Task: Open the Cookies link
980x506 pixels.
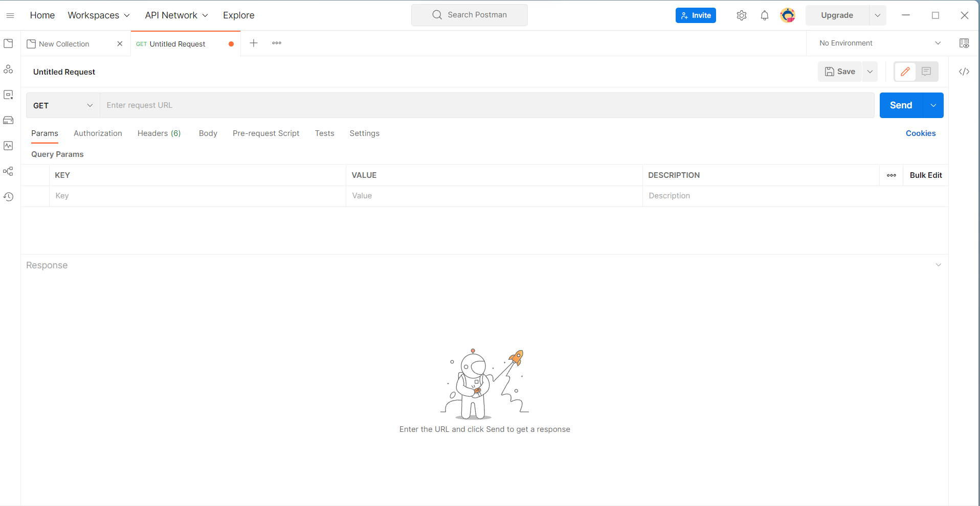Action: (920, 133)
